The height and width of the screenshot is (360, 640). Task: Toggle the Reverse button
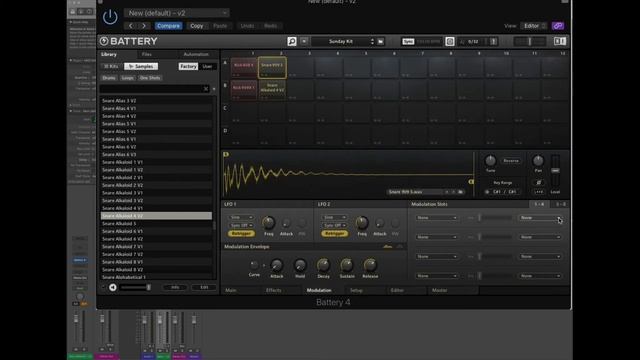coord(511,161)
